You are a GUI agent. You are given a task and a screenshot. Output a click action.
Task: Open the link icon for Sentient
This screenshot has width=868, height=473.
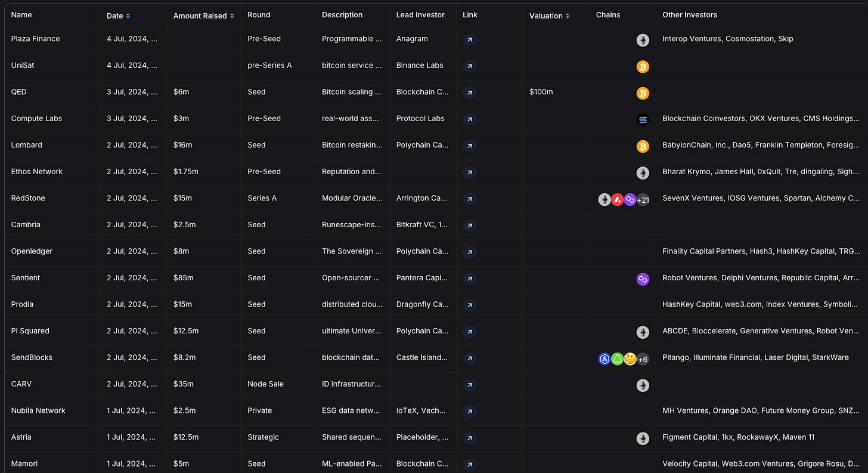470,279
